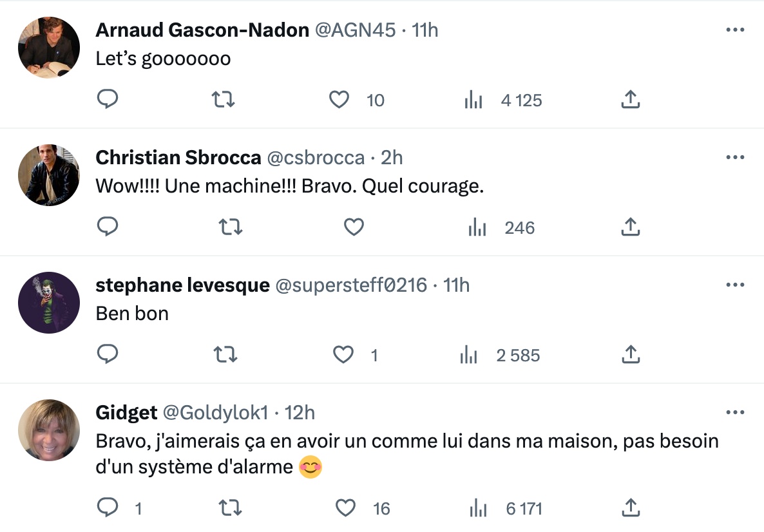Image resolution: width=764 pixels, height=532 pixels.
Task: Retweet stephane levesque's post
Action: coord(225,355)
